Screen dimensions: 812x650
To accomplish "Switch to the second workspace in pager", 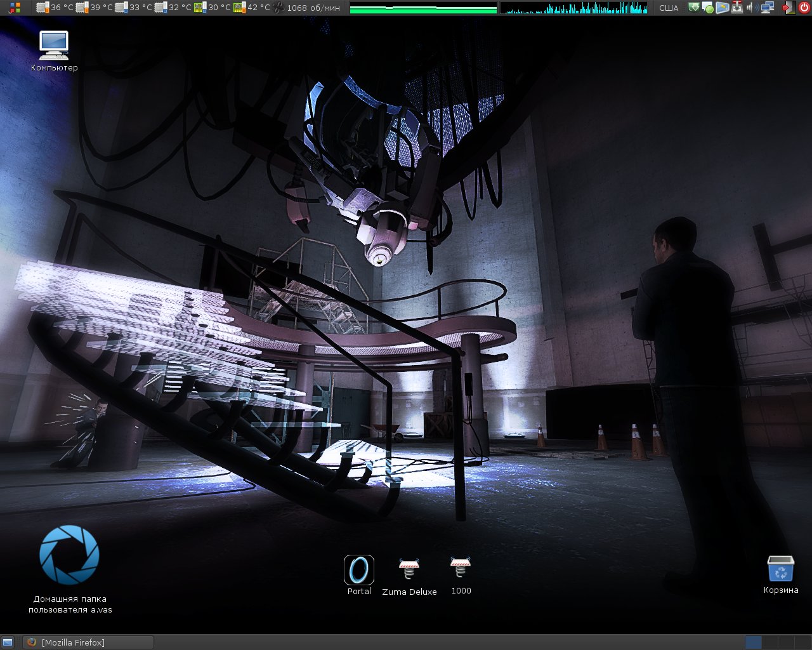I will pos(769,642).
